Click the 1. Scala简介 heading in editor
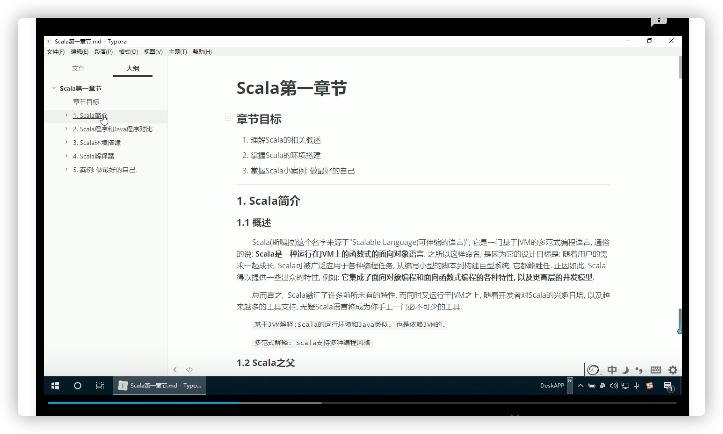 [x=268, y=201]
